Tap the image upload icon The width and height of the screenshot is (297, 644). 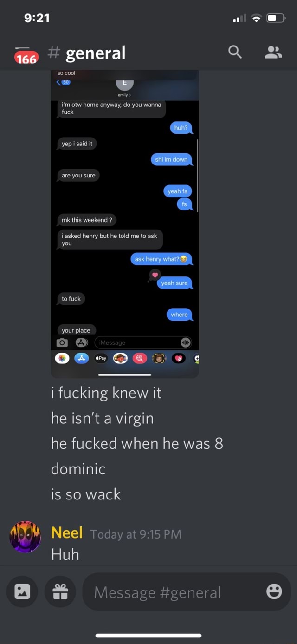[22, 591]
